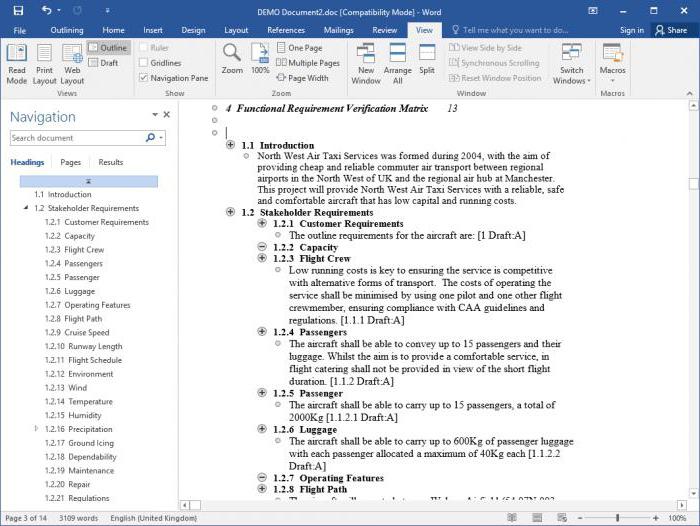
Task: Select the Outline view button
Action: click(108, 48)
